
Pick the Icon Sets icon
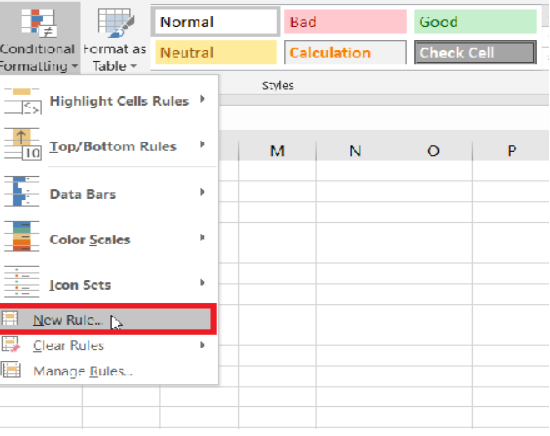(22, 282)
